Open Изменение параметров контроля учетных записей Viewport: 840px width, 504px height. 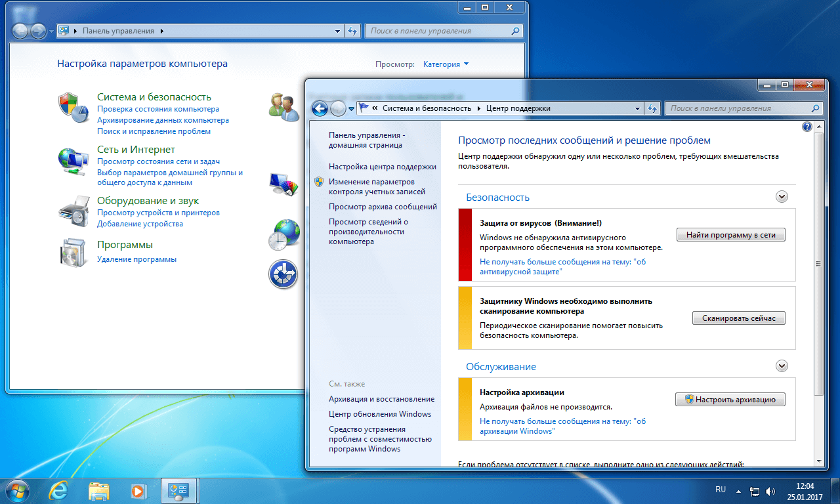377,186
